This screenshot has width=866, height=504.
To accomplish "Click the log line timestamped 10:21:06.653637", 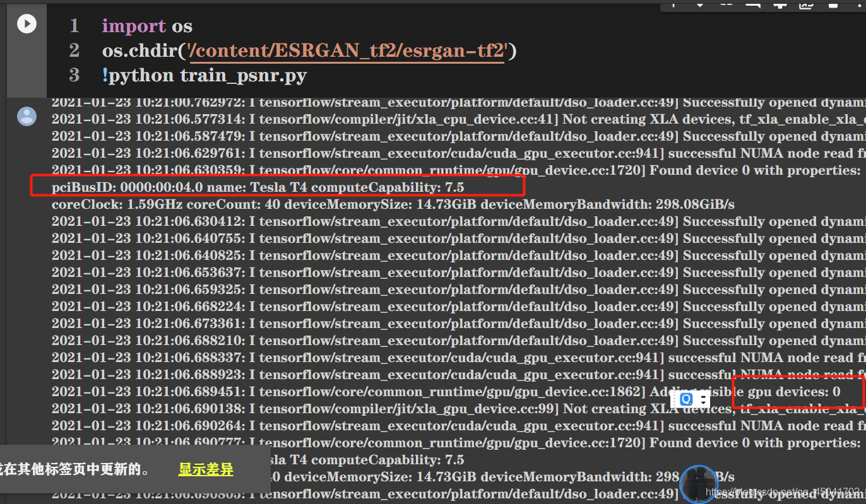I will click(x=459, y=273).
